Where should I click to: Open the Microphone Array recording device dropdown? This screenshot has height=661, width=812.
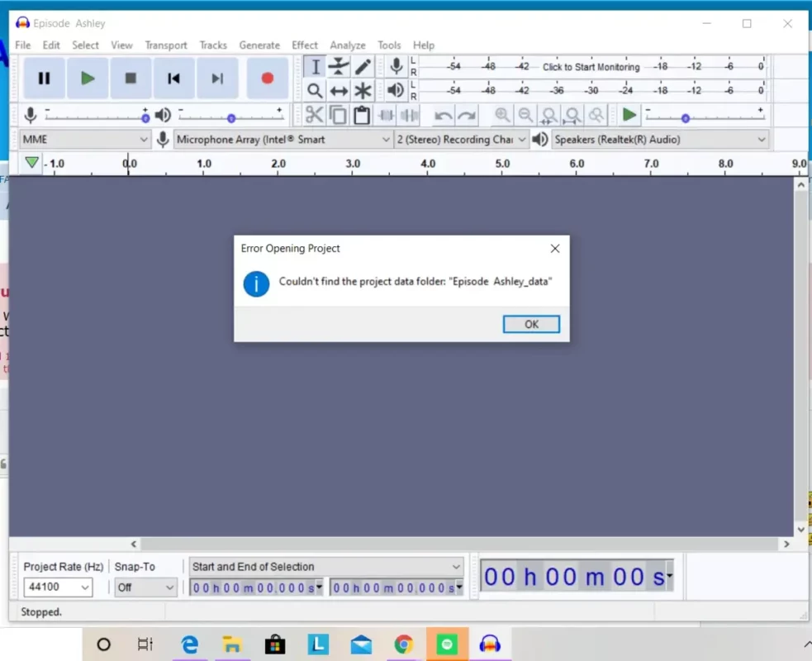tap(283, 140)
